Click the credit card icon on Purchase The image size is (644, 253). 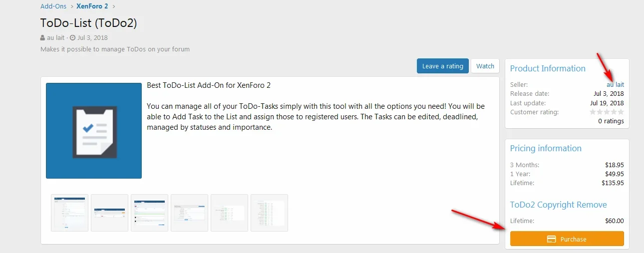point(552,239)
